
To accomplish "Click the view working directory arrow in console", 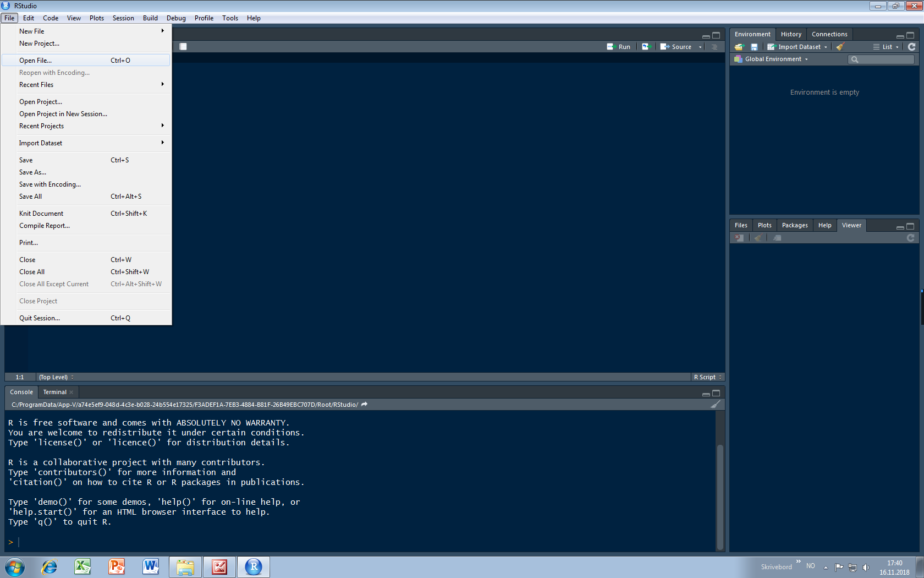I will point(364,405).
